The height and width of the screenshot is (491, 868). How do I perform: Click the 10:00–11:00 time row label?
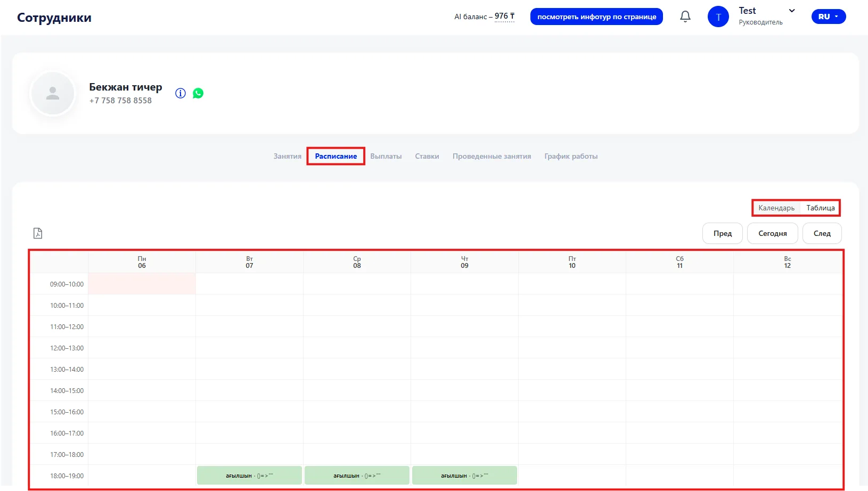point(67,305)
